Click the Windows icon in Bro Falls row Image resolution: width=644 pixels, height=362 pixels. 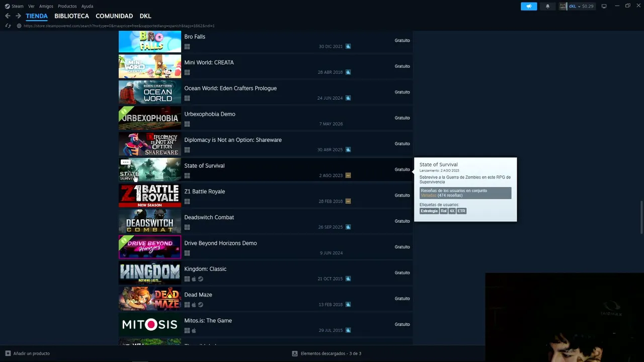(187, 46)
